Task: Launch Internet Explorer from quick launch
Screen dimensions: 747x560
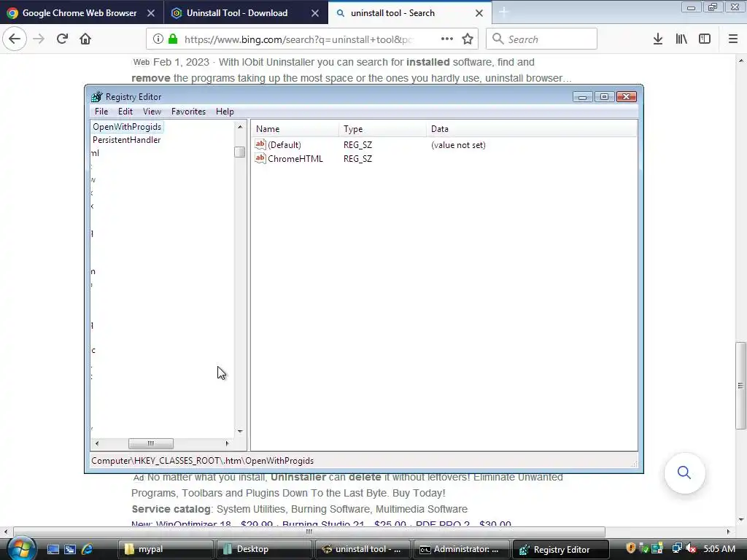Action: pyautogui.click(x=87, y=549)
